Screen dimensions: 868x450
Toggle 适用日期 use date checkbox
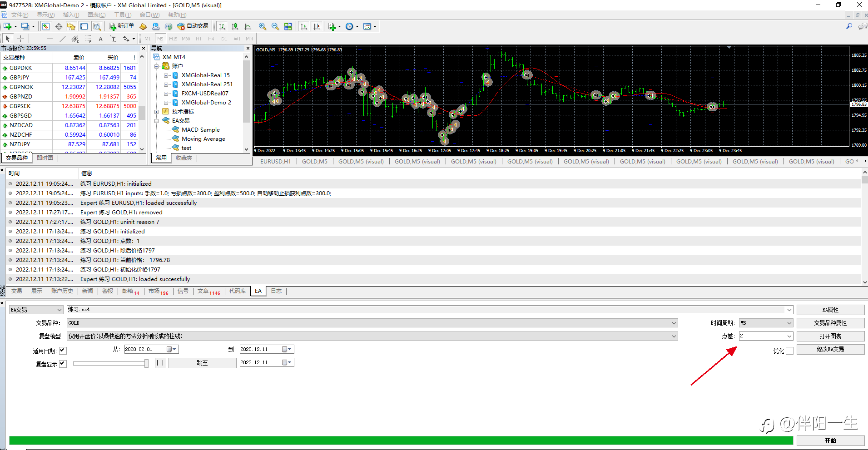point(63,351)
